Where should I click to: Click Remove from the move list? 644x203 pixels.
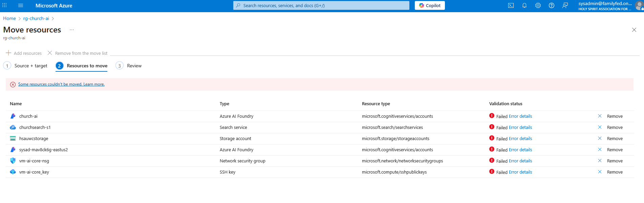click(x=78, y=53)
